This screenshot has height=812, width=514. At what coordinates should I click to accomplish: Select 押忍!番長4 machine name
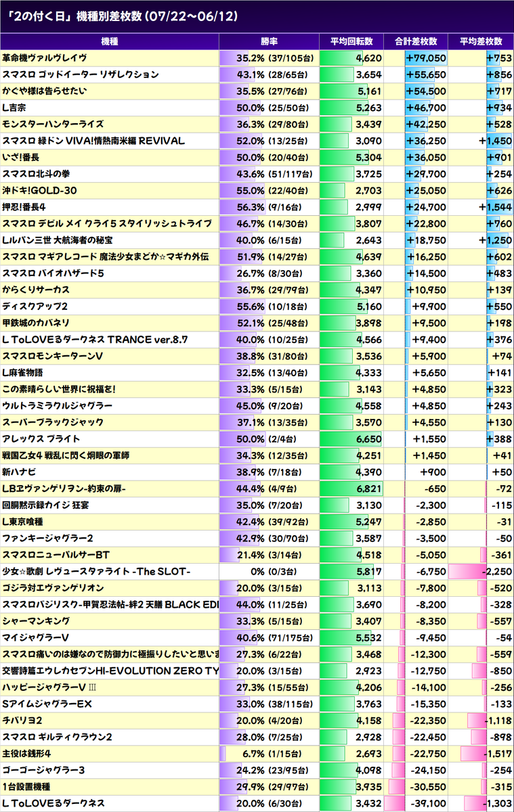click(x=24, y=207)
